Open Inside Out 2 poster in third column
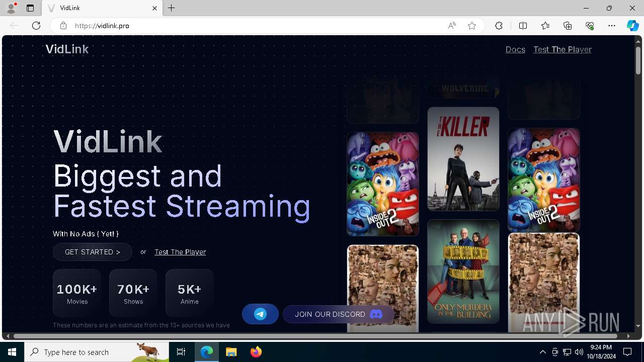 (544, 180)
